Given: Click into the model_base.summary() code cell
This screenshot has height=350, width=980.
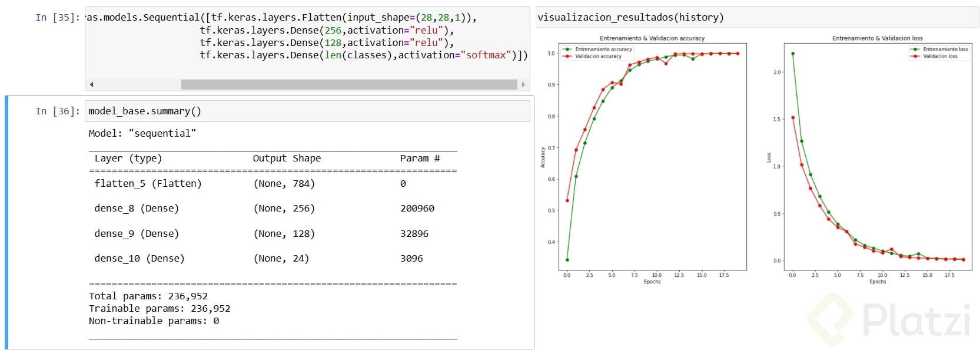Looking at the screenshot, I should (307, 111).
